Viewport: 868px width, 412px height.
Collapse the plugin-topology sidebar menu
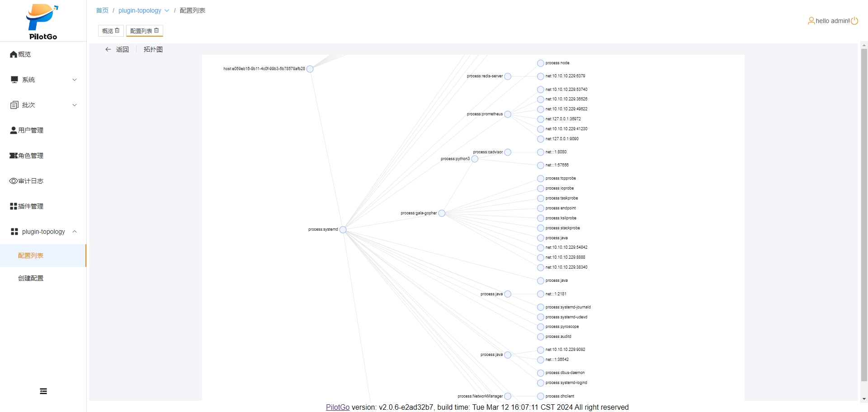click(x=43, y=232)
